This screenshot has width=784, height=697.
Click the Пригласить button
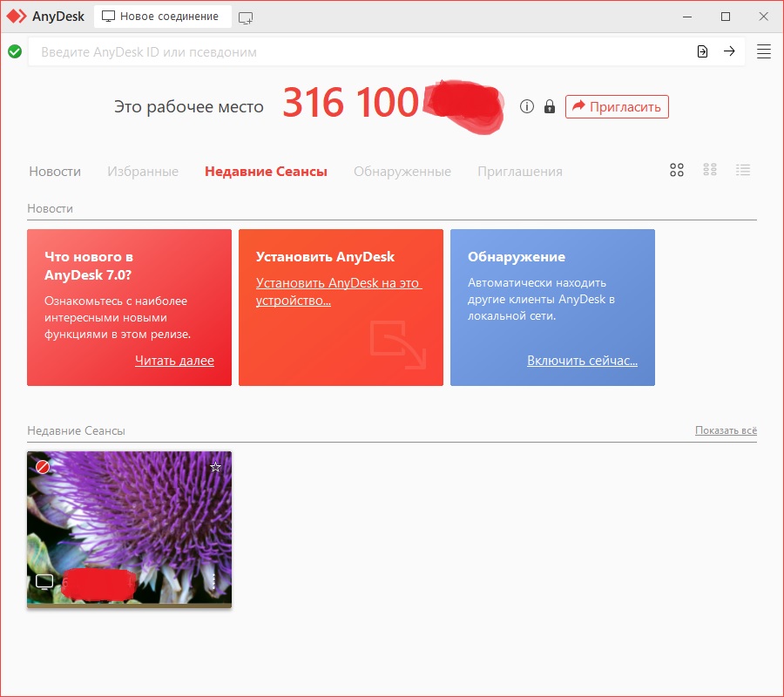(617, 106)
